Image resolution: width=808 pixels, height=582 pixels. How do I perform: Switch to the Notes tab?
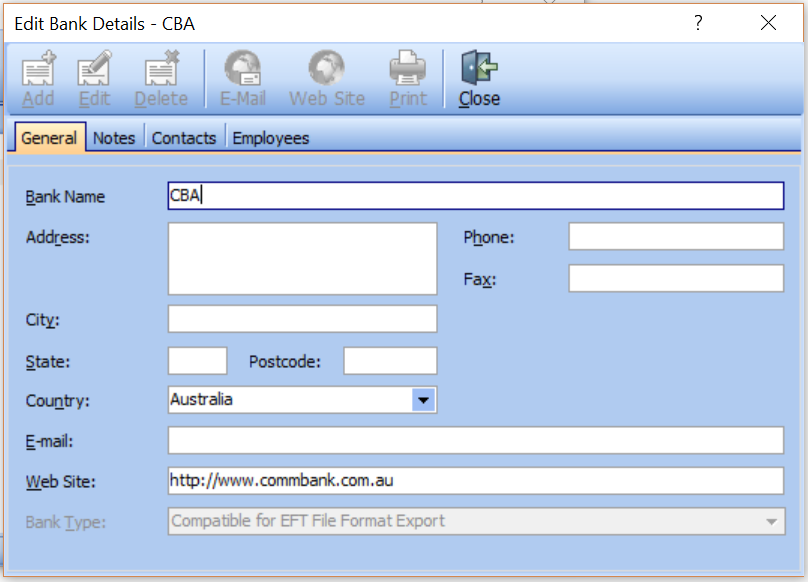[x=114, y=138]
